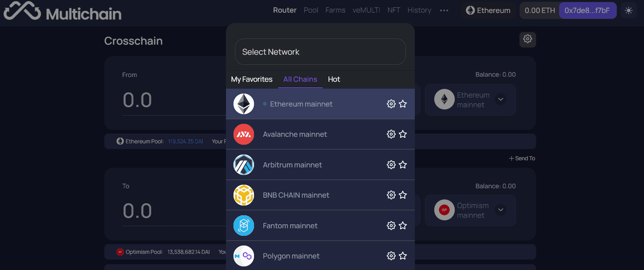
Task: Click the Multichain logo
Action: click(x=63, y=12)
